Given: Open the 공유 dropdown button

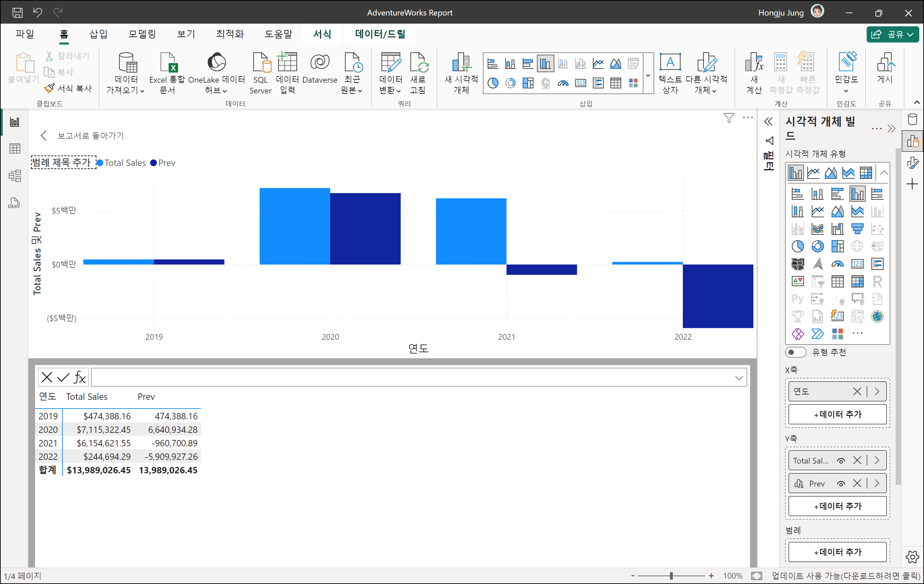Looking at the screenshot, I should [893, 34].
